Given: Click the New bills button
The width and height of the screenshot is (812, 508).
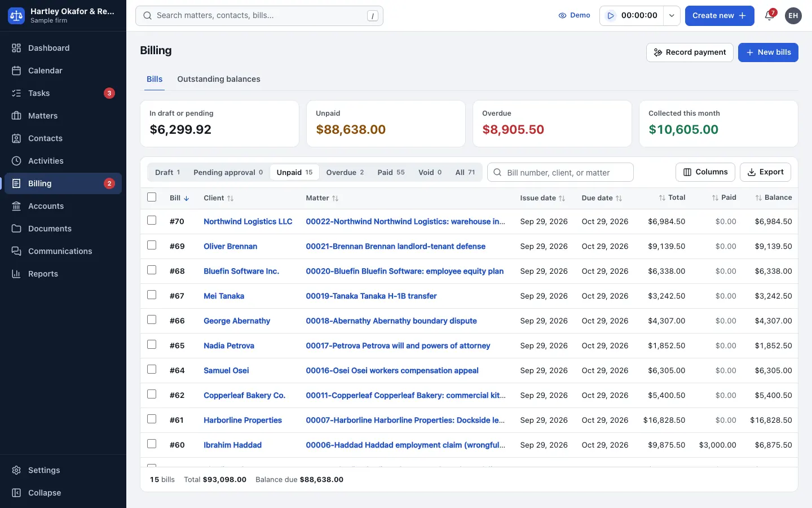Looking at the screenshot, I should click(768, 52).
